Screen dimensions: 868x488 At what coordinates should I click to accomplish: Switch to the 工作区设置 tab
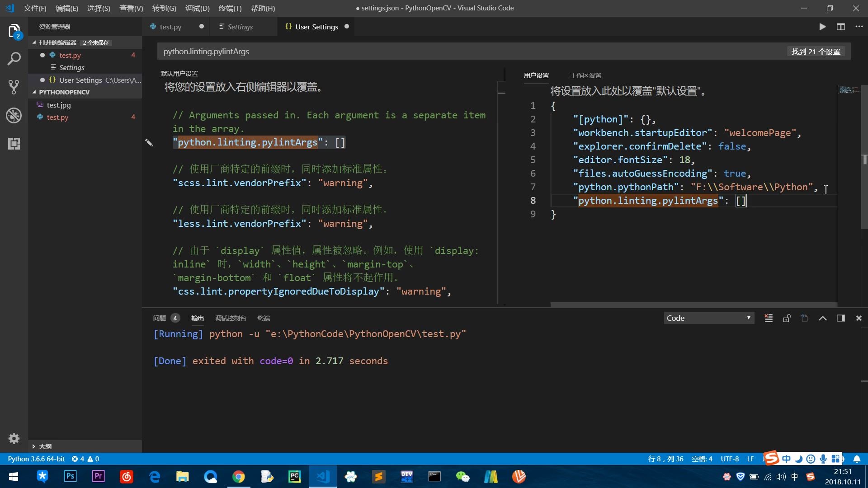click(x=585, y=75)
